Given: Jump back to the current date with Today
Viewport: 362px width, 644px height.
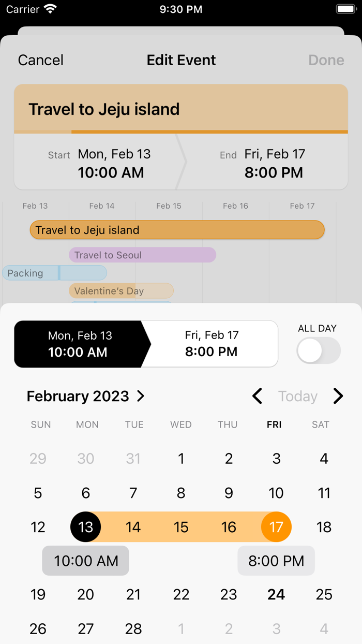Looking at the screenshot, I should click(x=297, y=396).
